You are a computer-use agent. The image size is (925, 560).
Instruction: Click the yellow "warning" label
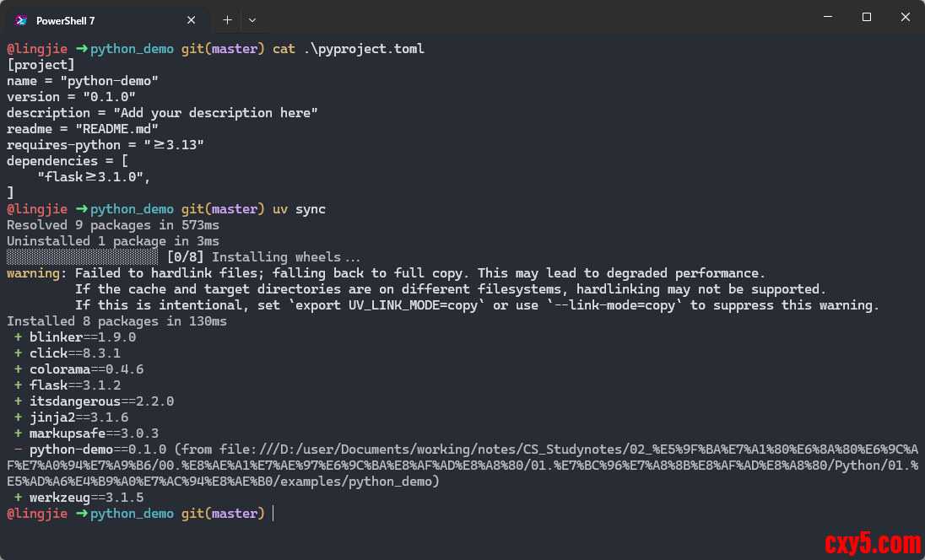(x=33, y=273)
